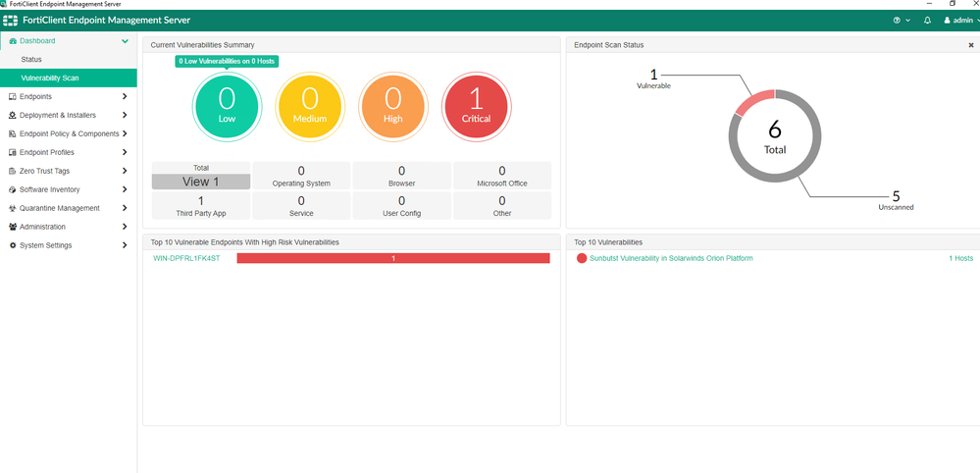Screen dimensions: 980x473
Task: Click Top 10 Vulnerabilities panel header
Action: point(608,241)
